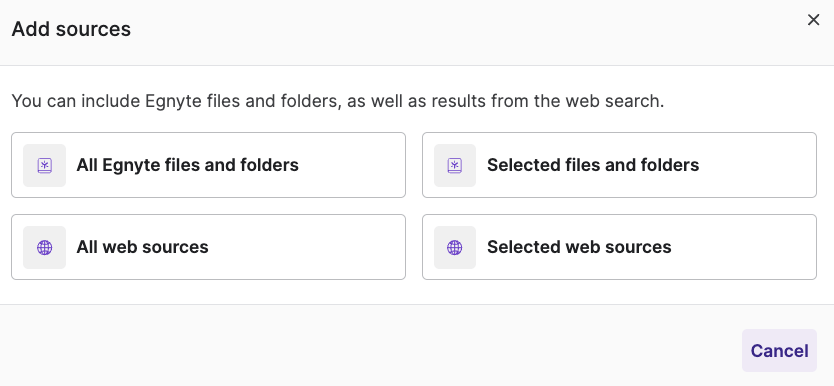Choose All Egnyte files and folders option

[208, 165]
